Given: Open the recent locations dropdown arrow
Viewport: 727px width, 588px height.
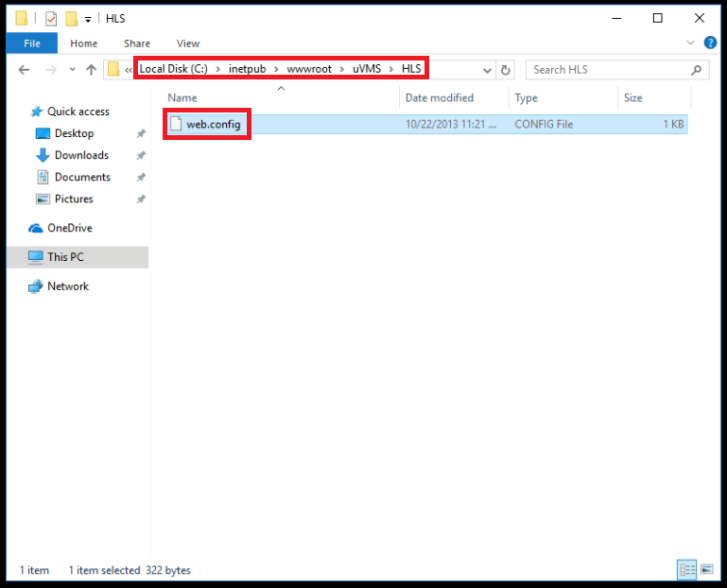Looking at the screenshot, I should [73, 70].
